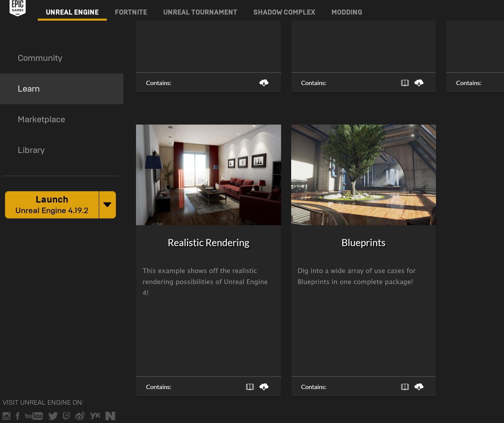Open the Modding tab
Viewport: 504px width, 423px height.
pos(347,12)
